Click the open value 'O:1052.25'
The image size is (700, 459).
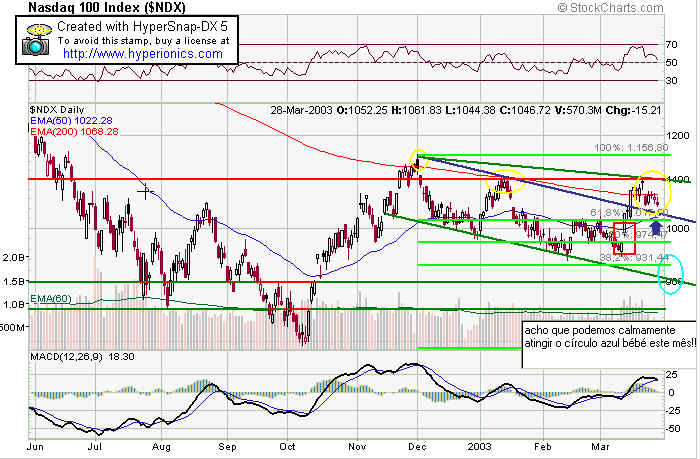point(362,110)
